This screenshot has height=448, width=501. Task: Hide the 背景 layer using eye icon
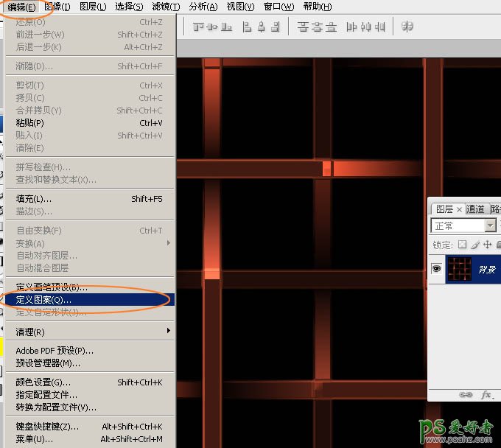point(436,269)
